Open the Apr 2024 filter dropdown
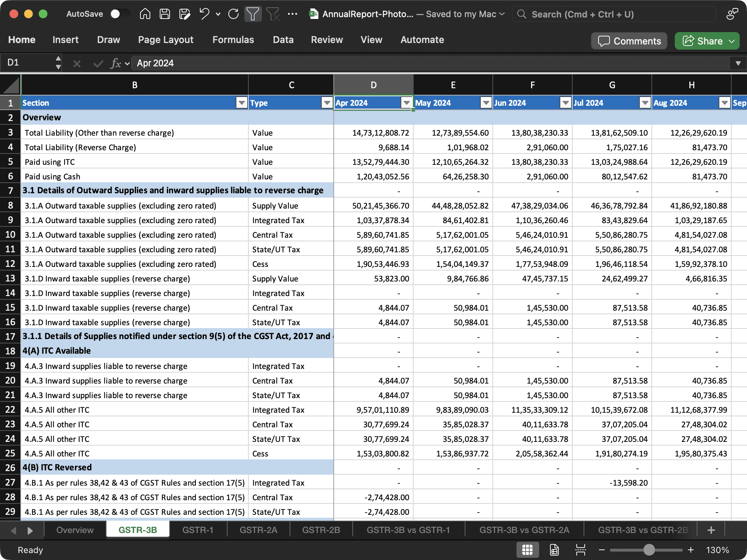The image size is (747, 560). point(406,103)
